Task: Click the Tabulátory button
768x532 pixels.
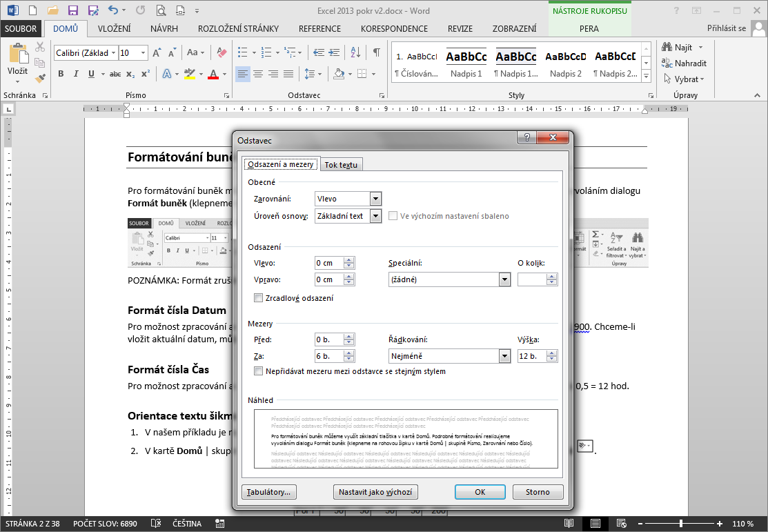Action: coord(269,492)
